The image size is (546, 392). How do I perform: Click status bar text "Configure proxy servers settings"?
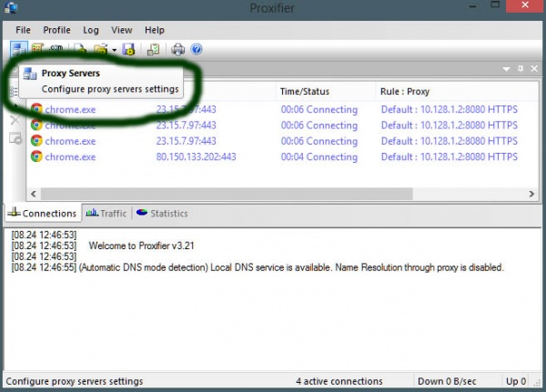pos(75,382)
